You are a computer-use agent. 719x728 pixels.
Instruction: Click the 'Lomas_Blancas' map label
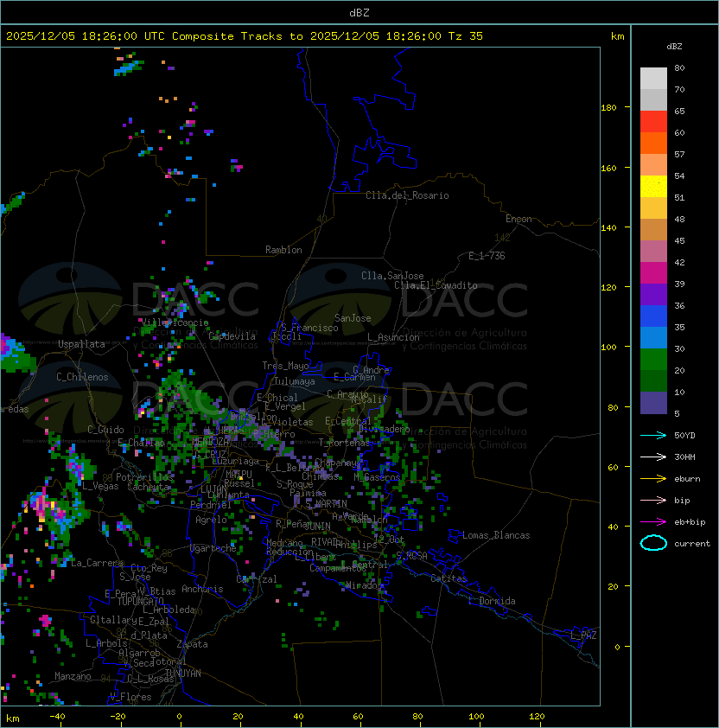point(496,535)
